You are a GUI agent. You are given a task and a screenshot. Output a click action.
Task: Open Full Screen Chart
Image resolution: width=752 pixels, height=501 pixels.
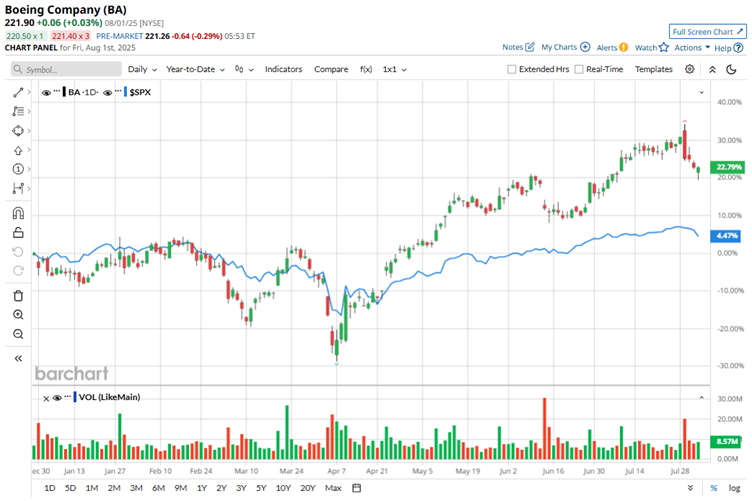pyautogui.click(x=707, y=32)
